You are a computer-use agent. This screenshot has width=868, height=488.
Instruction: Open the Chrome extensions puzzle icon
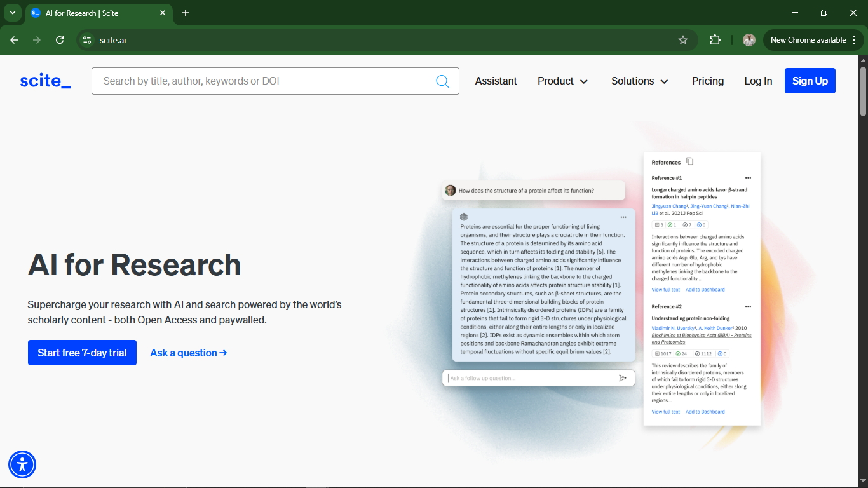715,40
